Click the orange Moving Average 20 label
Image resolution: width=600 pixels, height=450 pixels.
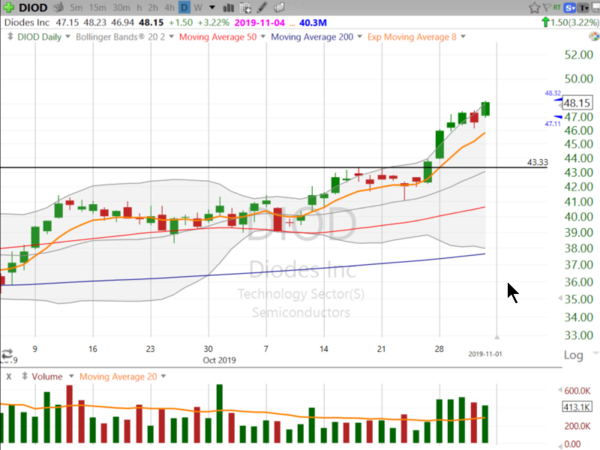coord(118,377)
